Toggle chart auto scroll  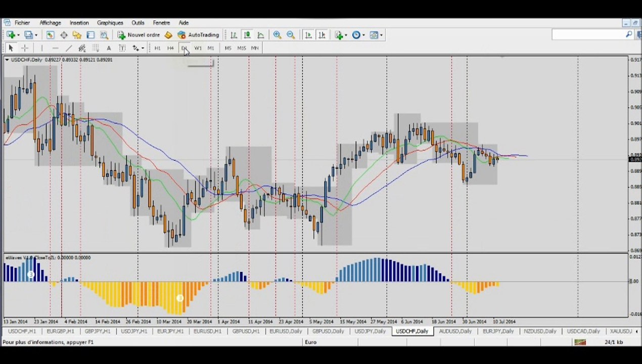308,35
